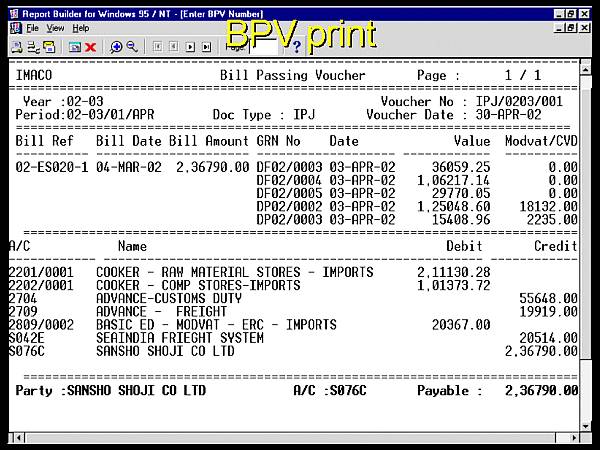Go to the previous report page
The image size is (600, 450).
point(173,47)
